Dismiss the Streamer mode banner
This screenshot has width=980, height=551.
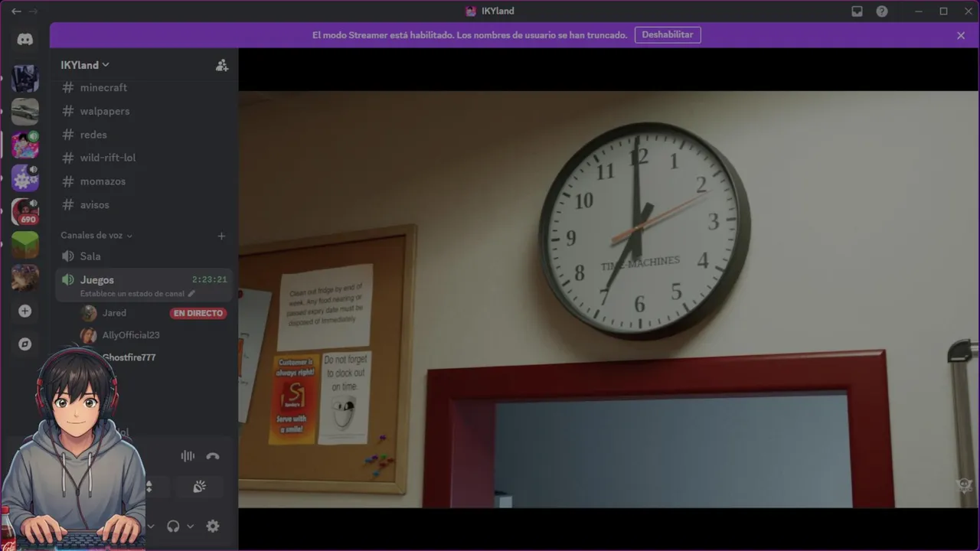961,35
